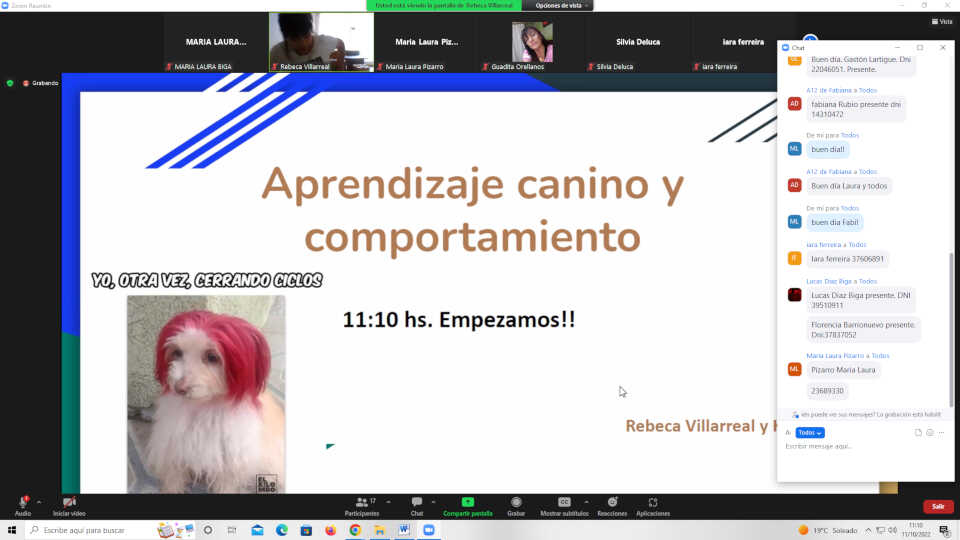Expand arrow next to Participantes

(388, 502)
